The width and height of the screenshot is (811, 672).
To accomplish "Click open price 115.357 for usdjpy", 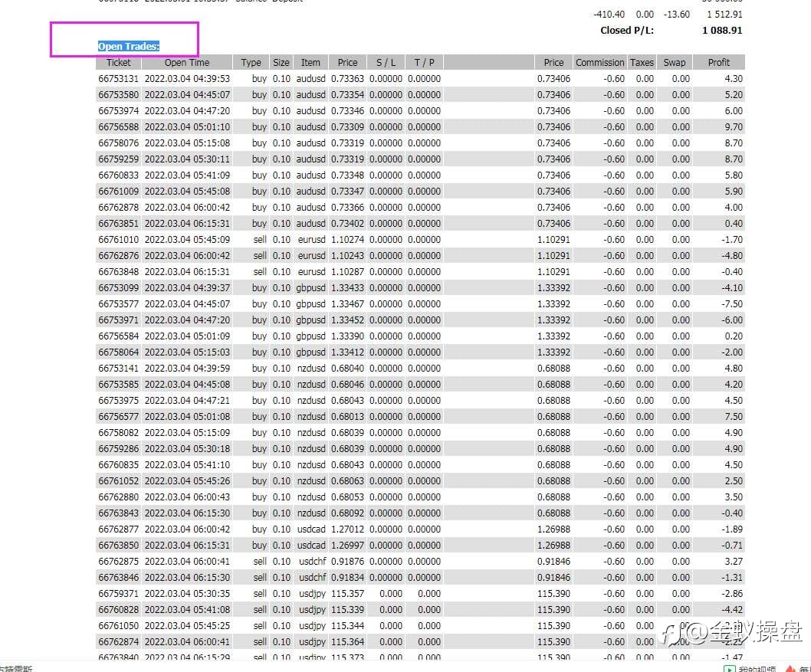I will (x=347, y=593).
